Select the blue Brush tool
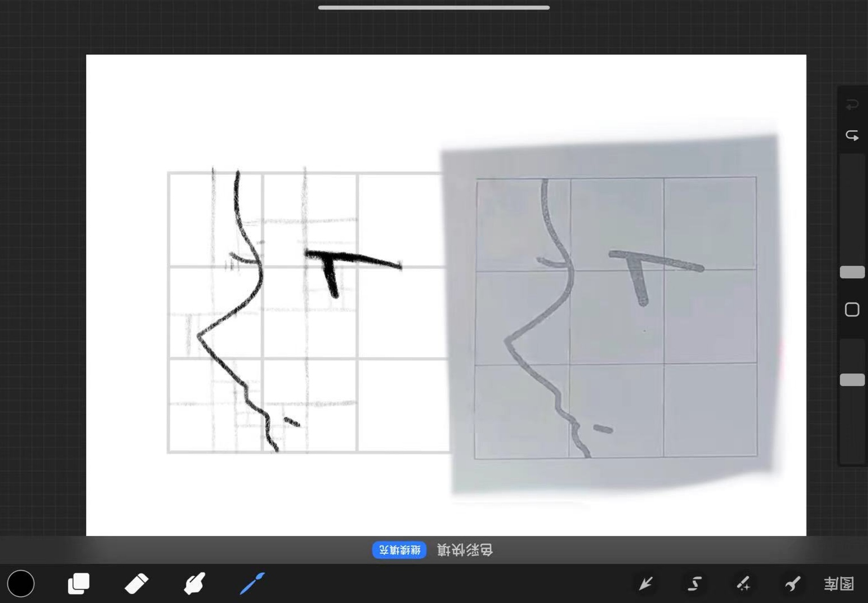This screenshot has height=603, width=868. (x=252, y=583)
